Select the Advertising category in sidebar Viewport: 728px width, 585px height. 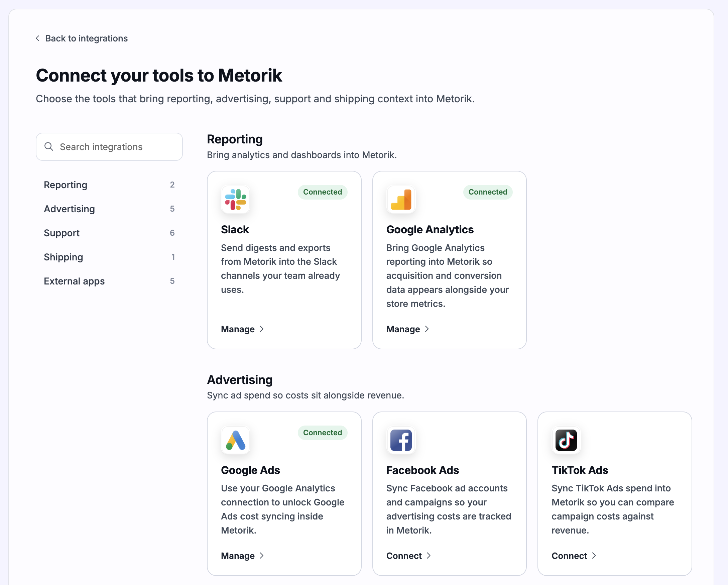point(109,209)
